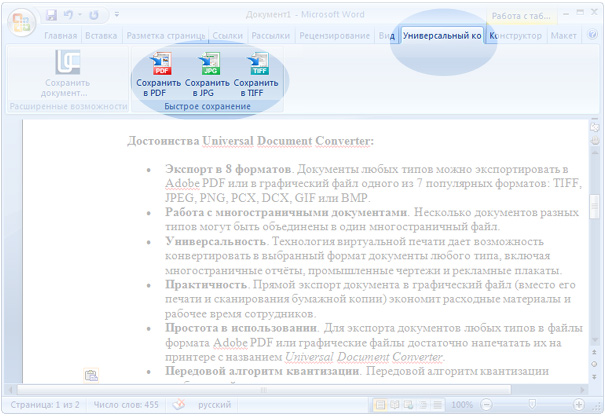
Task: Click the vertical scrollbar thumb
Action: click(x=595, y=206)
